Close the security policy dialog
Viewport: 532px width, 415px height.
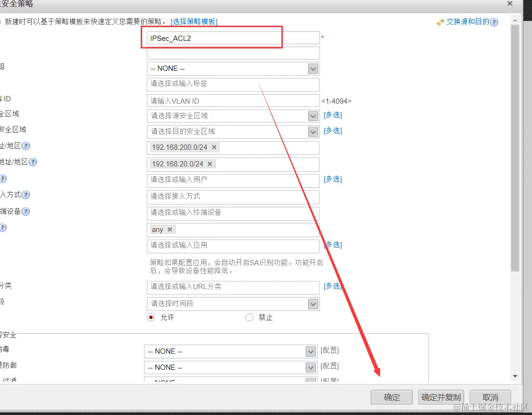click(510, 3)
